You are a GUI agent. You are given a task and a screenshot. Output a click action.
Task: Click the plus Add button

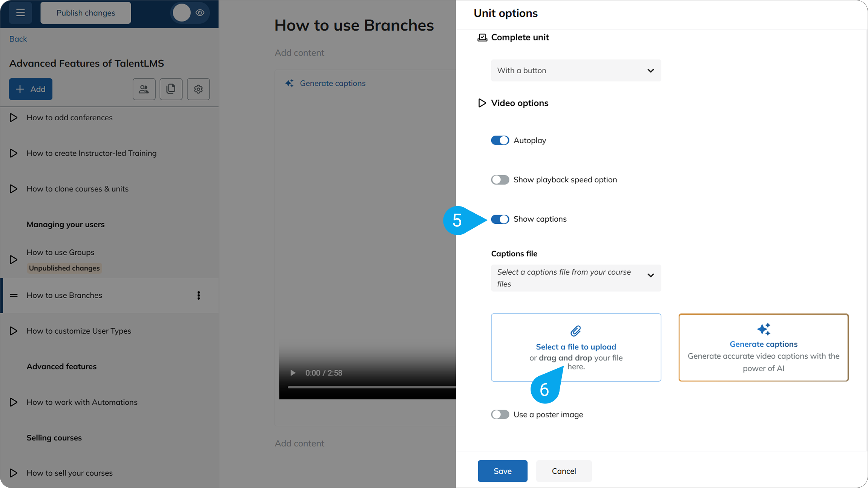31,89
